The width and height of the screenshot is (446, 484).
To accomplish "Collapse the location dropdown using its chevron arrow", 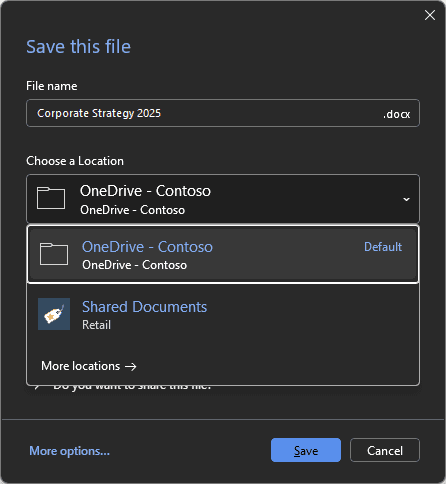I will click(x=406, y=199).
